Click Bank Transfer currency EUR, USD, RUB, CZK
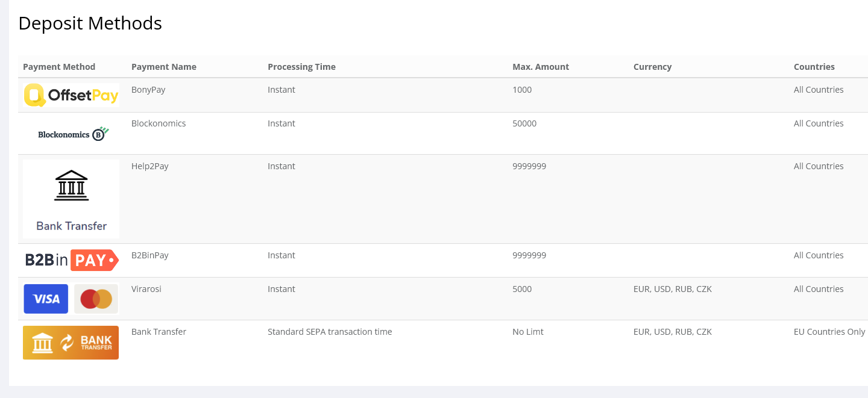 673,332
